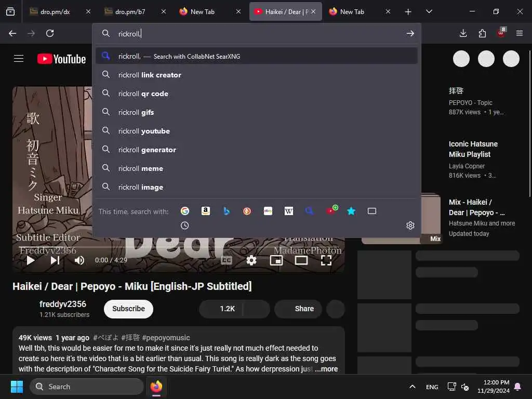Click the ENG language indicator
Image resolution: width=532 pixels, height=399 pixels.
[432, 387]
